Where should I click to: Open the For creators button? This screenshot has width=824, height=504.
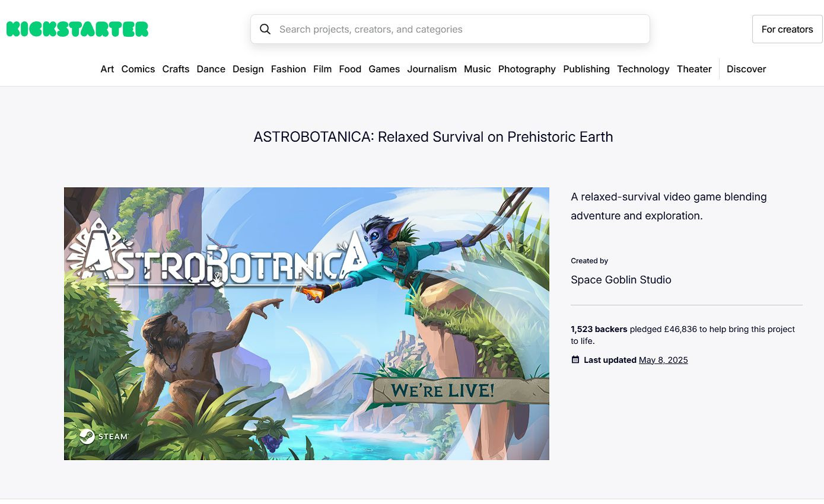[787, 29]
